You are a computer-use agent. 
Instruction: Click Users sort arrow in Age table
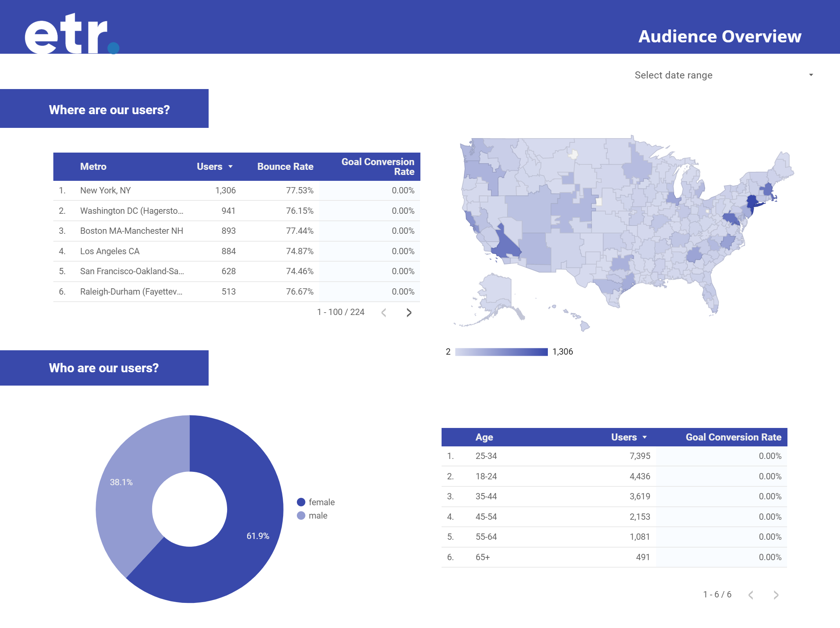[645, 437]
